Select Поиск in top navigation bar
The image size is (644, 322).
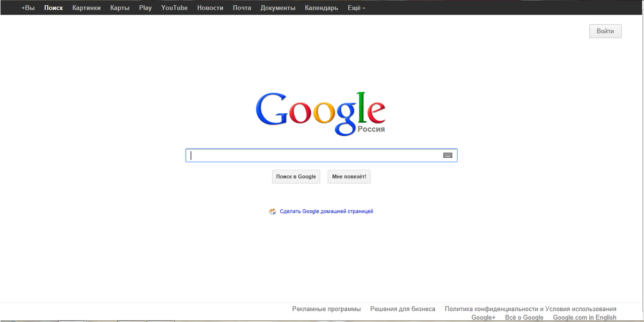point(54,8)
